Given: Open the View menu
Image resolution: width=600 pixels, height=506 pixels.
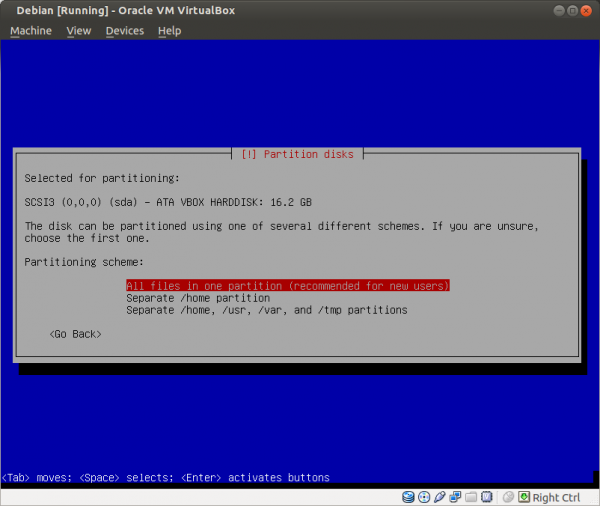Looking at the screenshot, I should 79,31.
